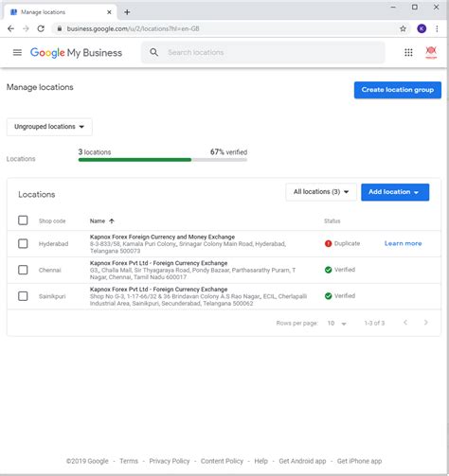View site security lock info
The width and height of the screenshot is (449, 476).
(59, 28)
